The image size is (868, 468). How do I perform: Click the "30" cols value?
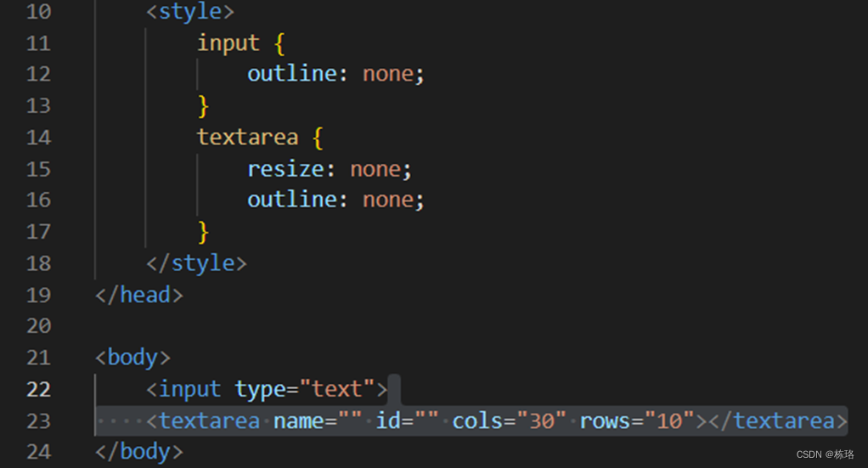tap(541, 421)
